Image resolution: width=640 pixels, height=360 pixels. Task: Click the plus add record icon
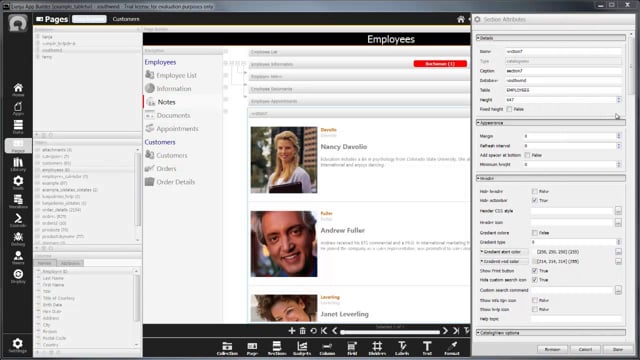click(292, 331)
